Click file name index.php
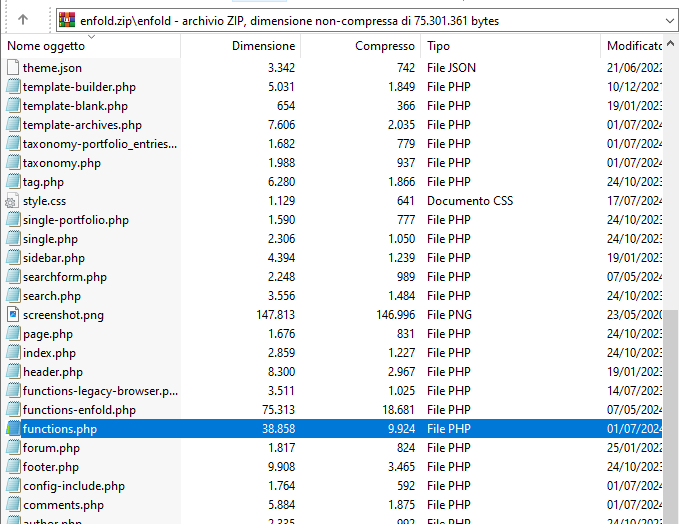The image size is (679, 524). click(49, 353)
